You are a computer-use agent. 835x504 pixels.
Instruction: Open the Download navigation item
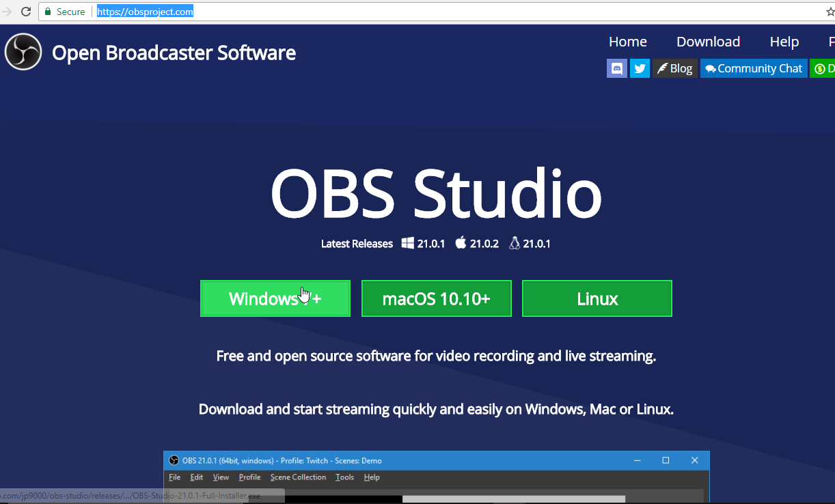tap(708, 42)
